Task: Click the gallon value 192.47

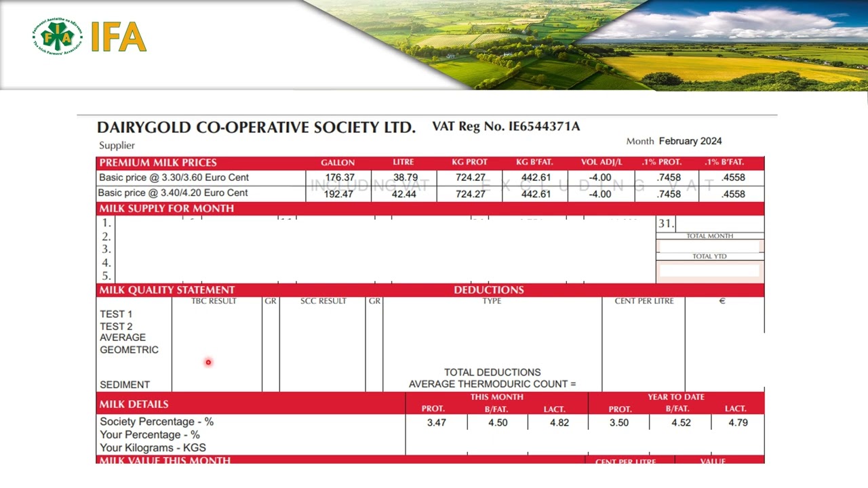Action: tap(339, 194)
